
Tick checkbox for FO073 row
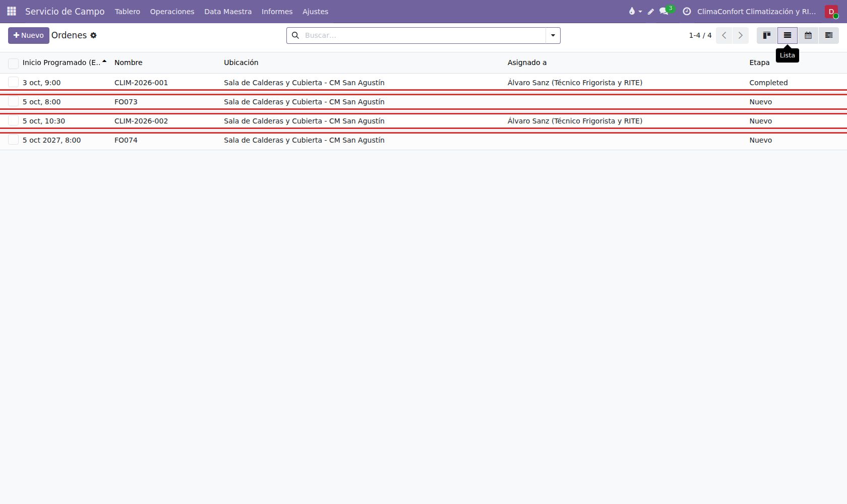(14, 101)
